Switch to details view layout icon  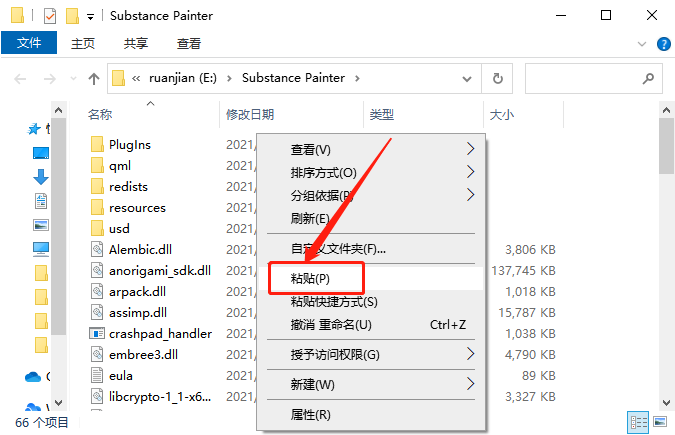pyautogui.click(x=638, y=422)
